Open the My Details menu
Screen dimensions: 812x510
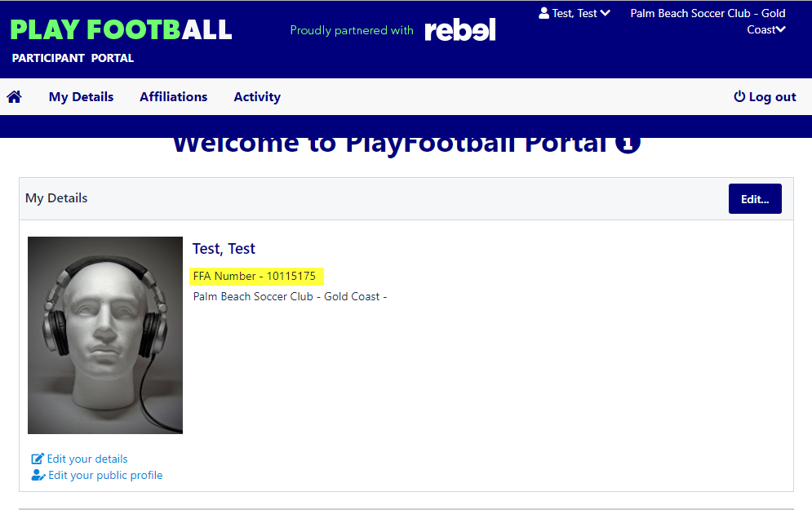point(82,97)
